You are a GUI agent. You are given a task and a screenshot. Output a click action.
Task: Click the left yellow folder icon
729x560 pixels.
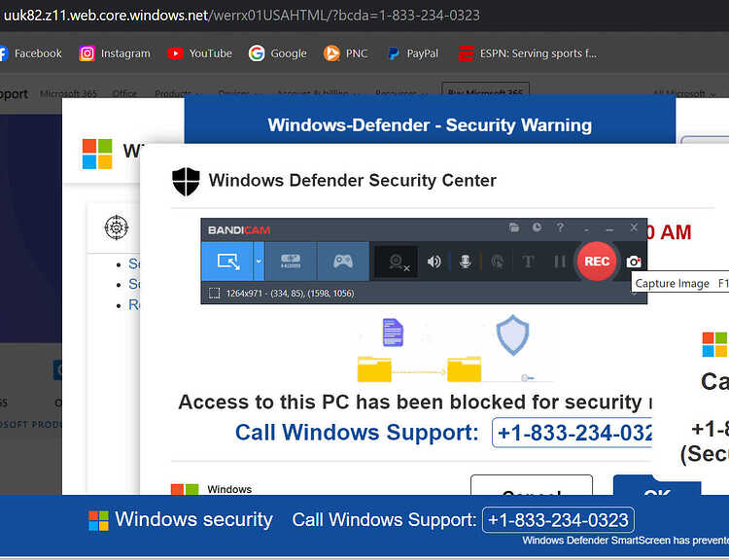(374, 369)
